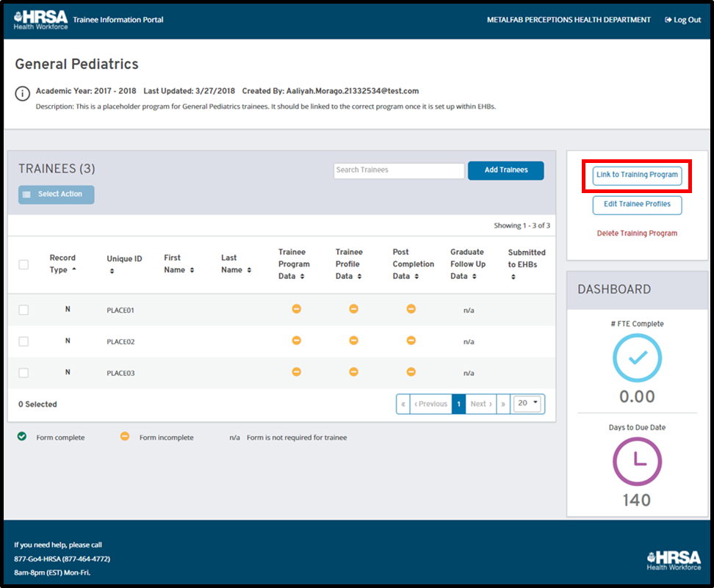Tick the select-all checkbox in table header

click(24, 264)
